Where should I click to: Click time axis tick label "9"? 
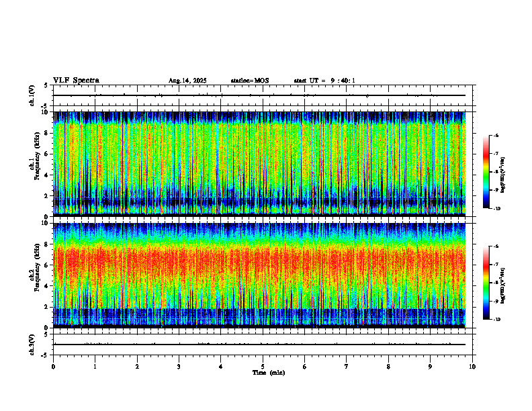point(430,367)
